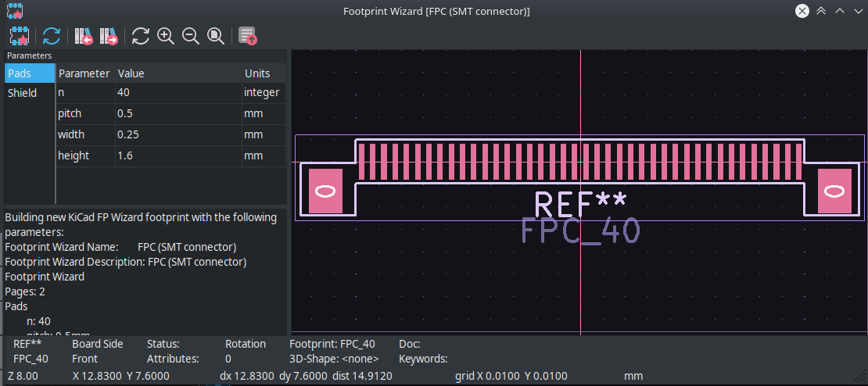The width and height of the screenshot is (868, 386).
Task: Click the left shield pad in preview
Action: click(x=326, y=191)
